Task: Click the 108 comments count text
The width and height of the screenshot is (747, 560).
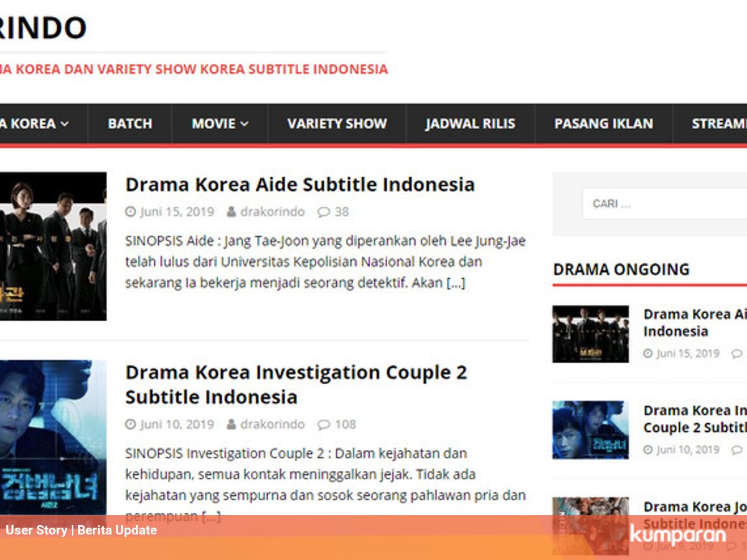Action: (345, 424)
